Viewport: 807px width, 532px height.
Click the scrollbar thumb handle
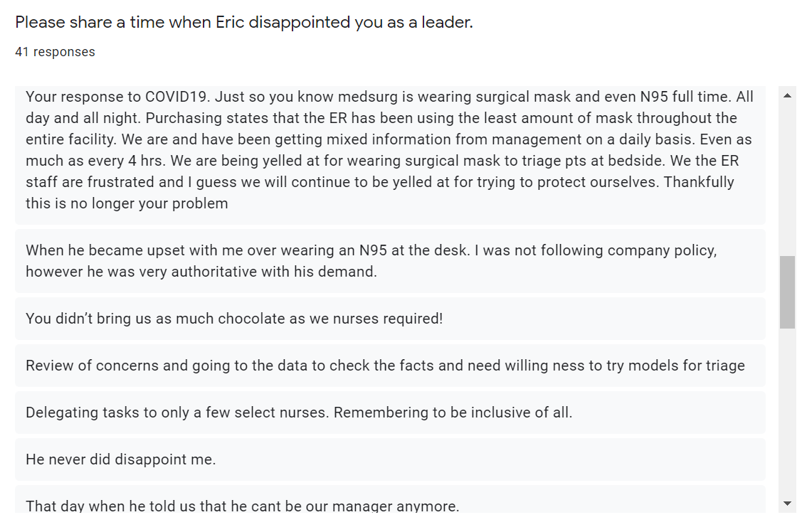787,292
